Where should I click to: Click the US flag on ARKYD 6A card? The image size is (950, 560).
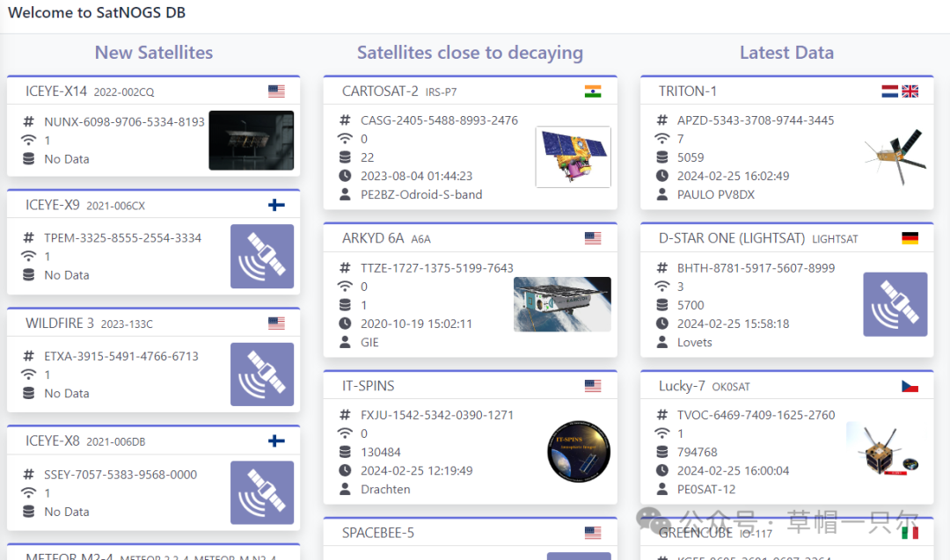pos(593,238)
